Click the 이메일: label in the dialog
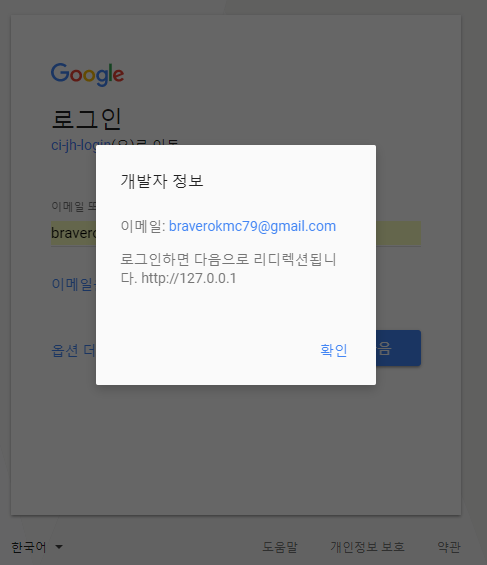The height and width of the screenshot is (565, 487). coord(143,226)
